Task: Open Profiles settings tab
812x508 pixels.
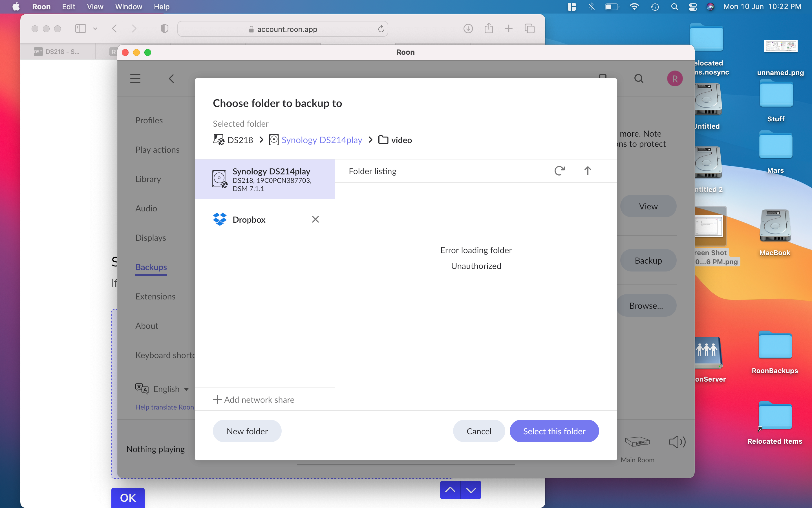Action: [149, 120]
